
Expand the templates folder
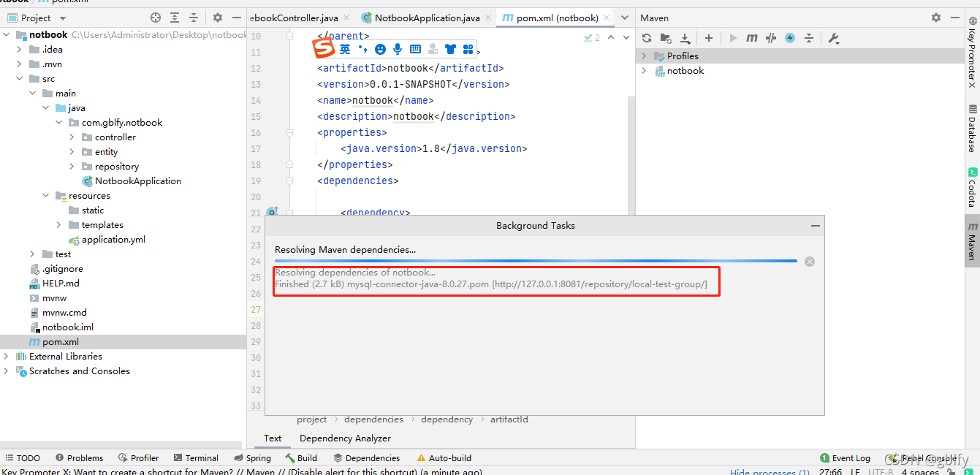click(58, 225)
